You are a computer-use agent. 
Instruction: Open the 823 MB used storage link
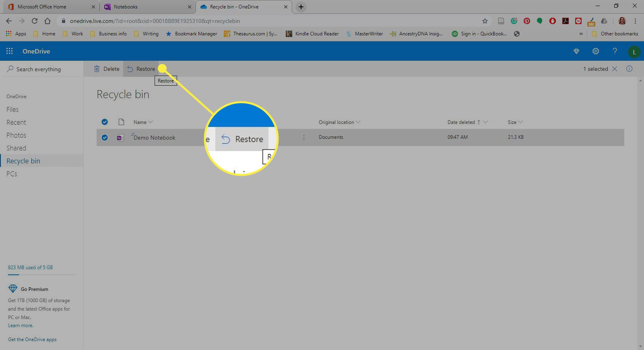30,268
